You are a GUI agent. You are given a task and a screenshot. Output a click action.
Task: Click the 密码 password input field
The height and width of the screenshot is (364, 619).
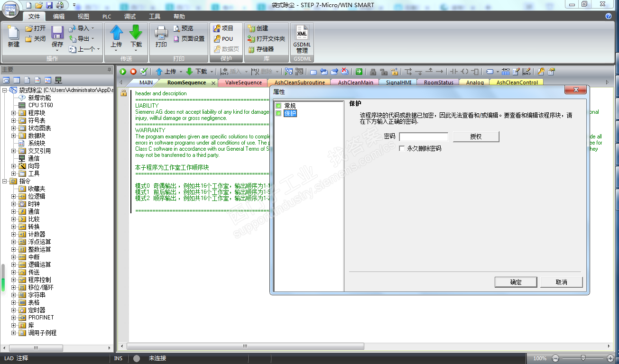(x=424, y=137)
